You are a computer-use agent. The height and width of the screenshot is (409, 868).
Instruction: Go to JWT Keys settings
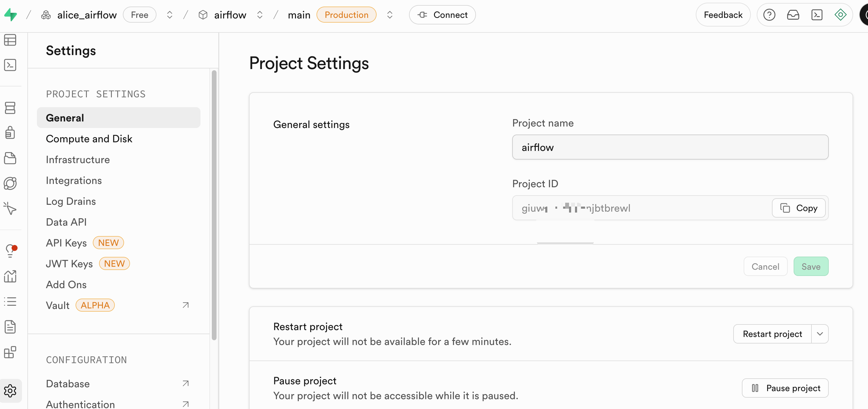click(69, 264)
